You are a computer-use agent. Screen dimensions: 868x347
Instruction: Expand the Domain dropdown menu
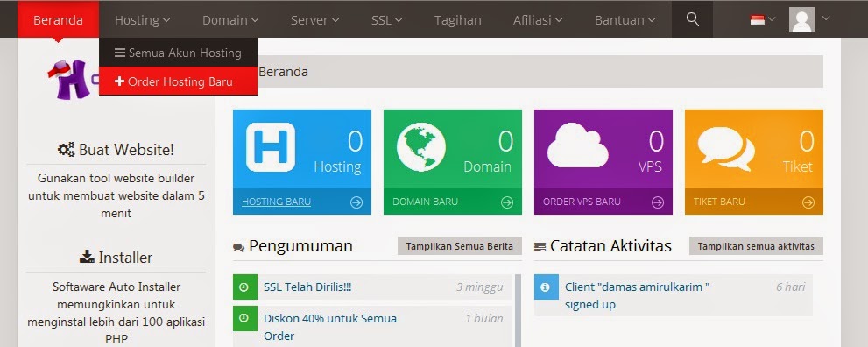pyautogui.click(x=230, y=20)
